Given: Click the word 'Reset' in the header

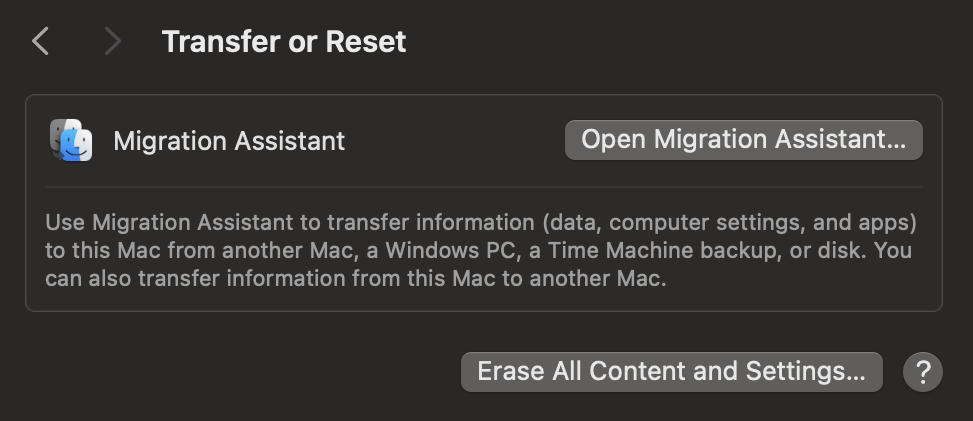Looking at the screenshot, I should coord(365,42).
